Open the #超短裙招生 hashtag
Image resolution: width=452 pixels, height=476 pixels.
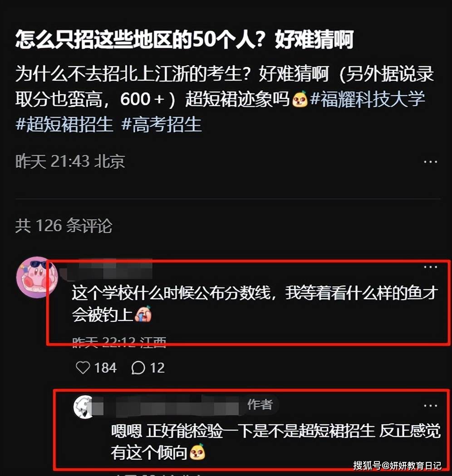(x=64, y=125)
